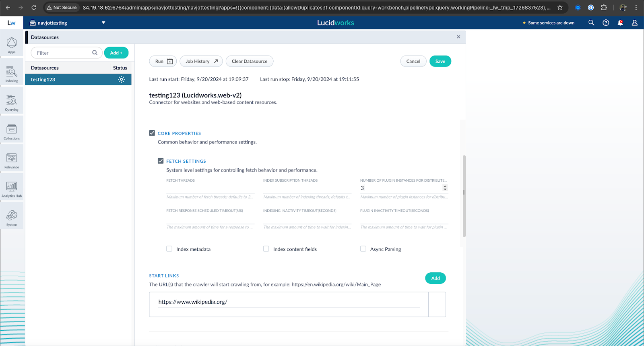Click the search magnifier in top bar

coord(591,23)
